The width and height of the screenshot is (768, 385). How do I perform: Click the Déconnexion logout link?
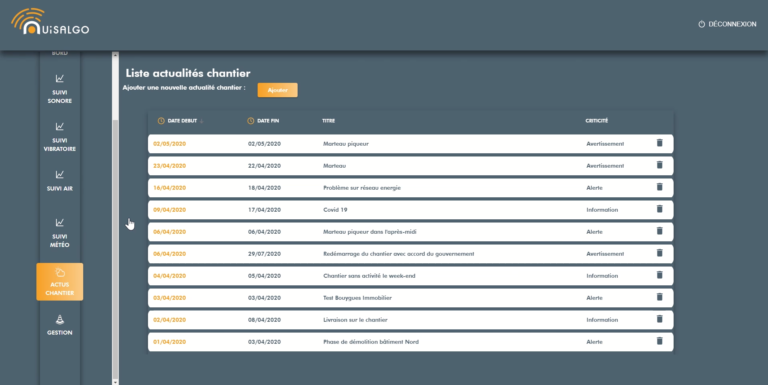click(x=727, y=24)
